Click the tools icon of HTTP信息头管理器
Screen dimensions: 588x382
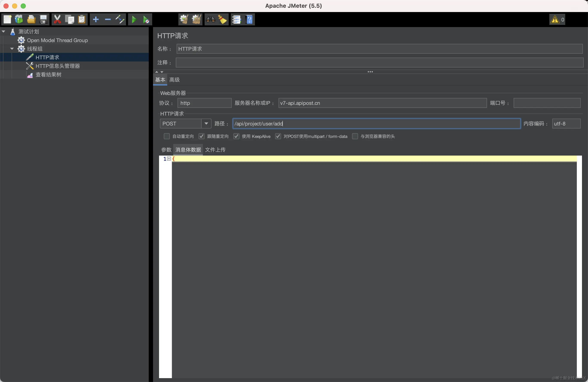(x=30, y=66)
